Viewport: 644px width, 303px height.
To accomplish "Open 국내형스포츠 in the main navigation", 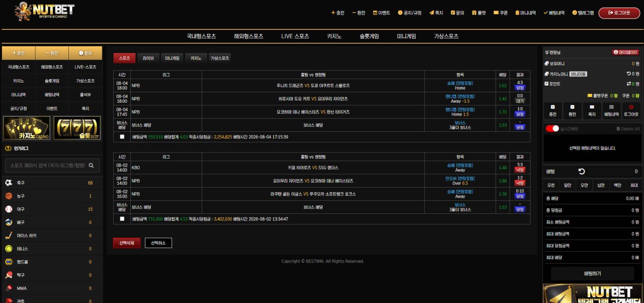I will (x=201, y=36).
